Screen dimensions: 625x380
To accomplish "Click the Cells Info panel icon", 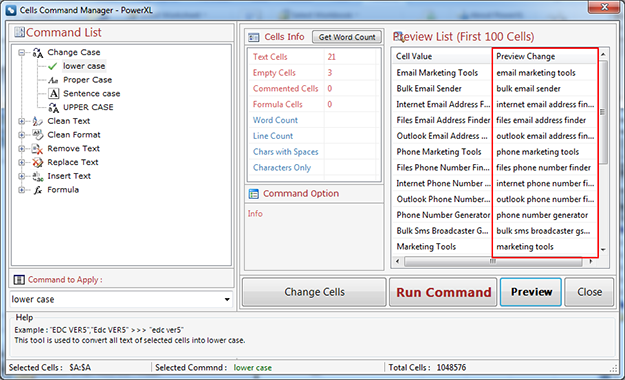I will click(254, 37).
